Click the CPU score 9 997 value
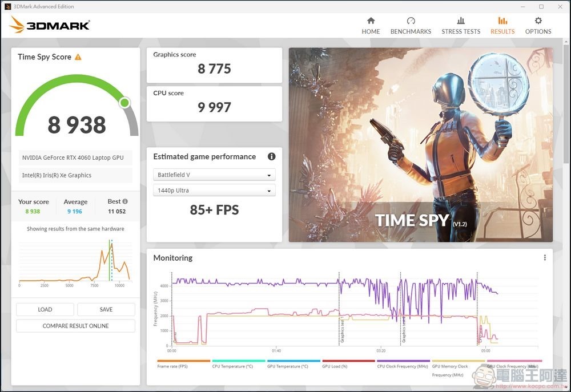The height and width of the screenshot is (392, 571). pyautogui.click(x=214, y=107)
